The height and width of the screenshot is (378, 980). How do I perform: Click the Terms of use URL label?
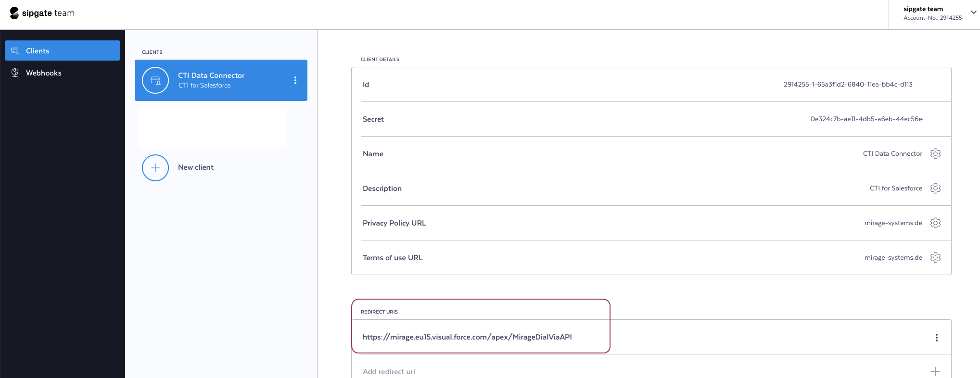393,258
